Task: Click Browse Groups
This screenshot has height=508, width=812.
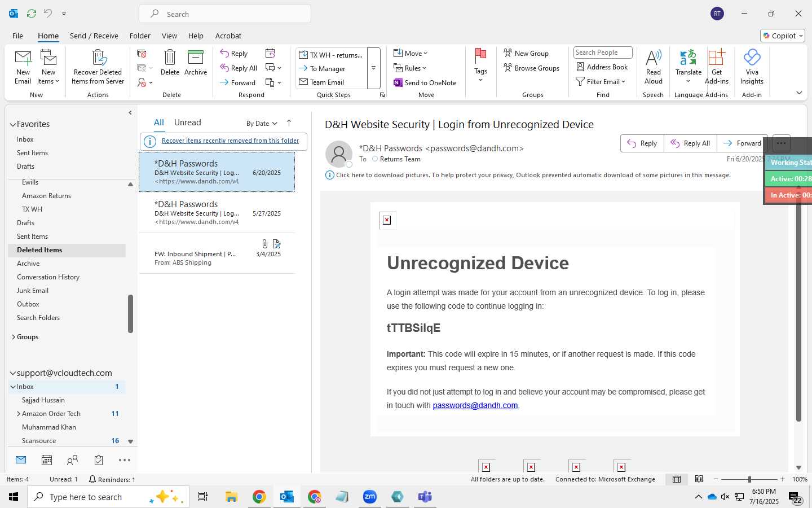Action: 531,68
